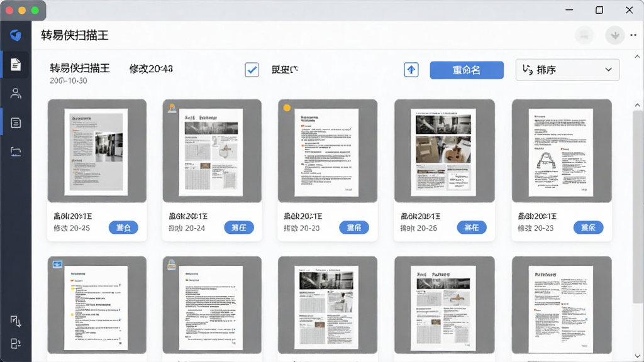The width and height of the screenshot is (644, 362).
Task: Click the green traffic-light button
Action: (x=35, y=10)
